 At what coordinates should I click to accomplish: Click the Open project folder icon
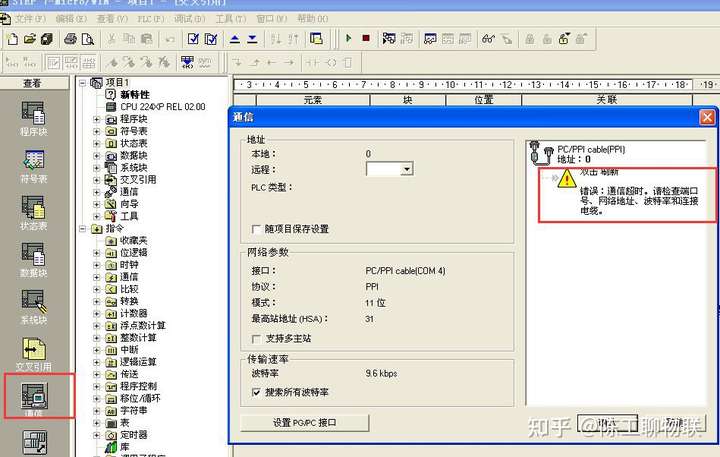point(30,39)
